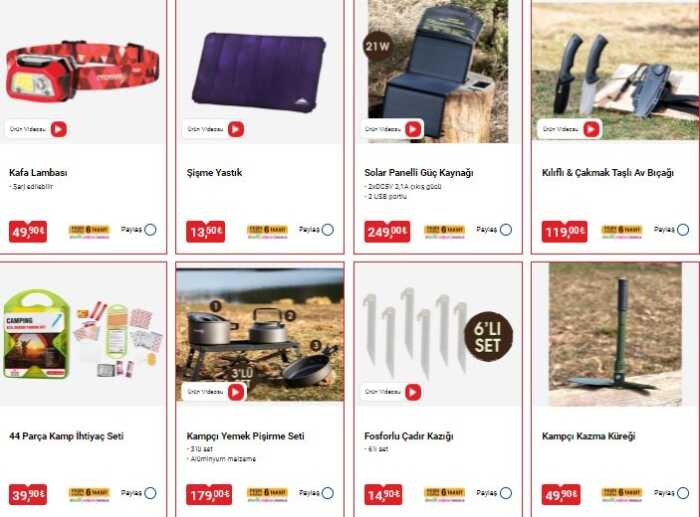Toggle Paylaş for Solar Panelli Güç Kaynağı

(x=506, y=230)
